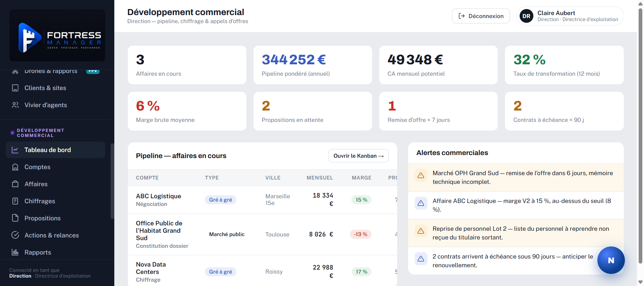The image size is (644, 286).
Task: Click the 8 026 € monthly value
Action: [321, 234]
